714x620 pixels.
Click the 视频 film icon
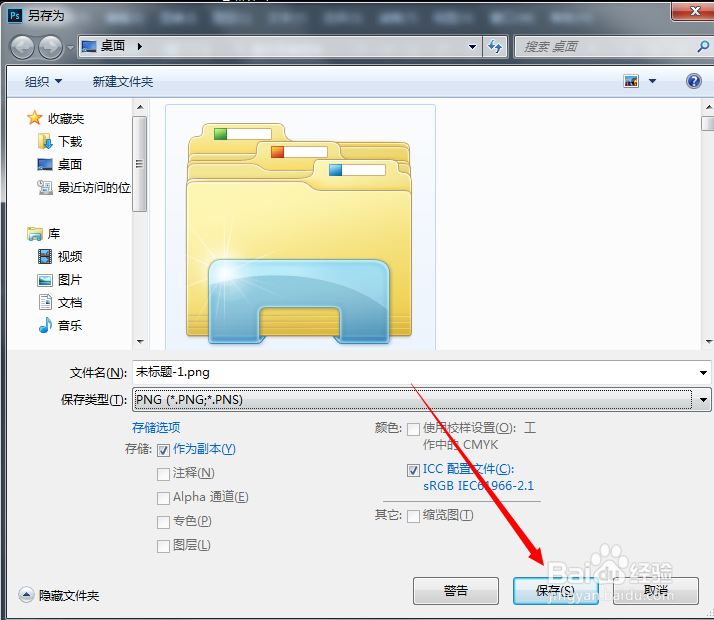click(45, 257)
